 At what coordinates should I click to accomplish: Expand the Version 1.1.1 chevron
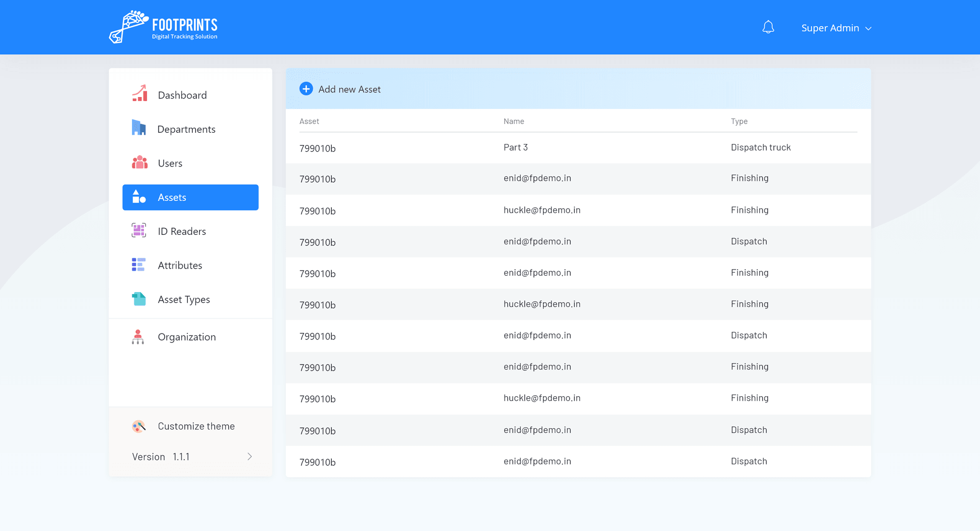pyautogui.click(x=250, y=456)
